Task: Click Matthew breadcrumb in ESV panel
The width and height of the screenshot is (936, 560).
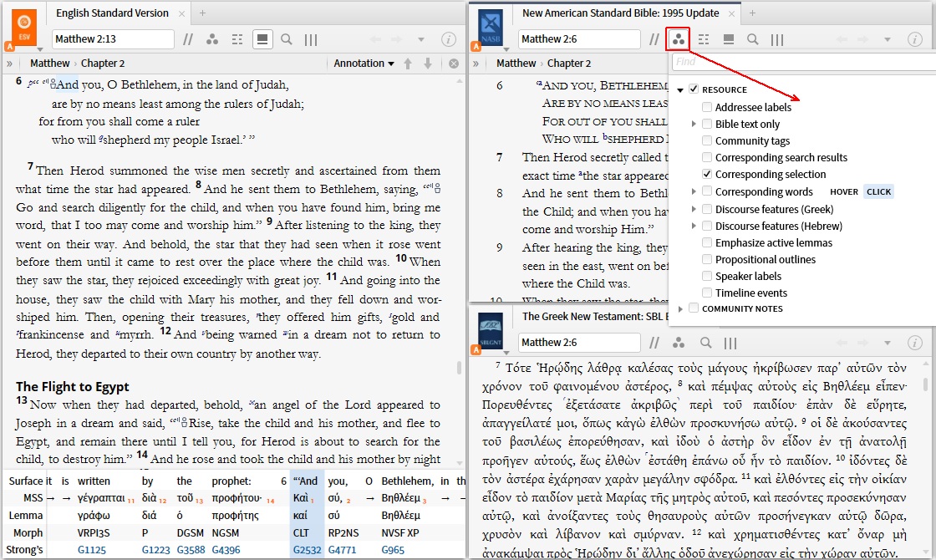Action: (x=49, y=64)
